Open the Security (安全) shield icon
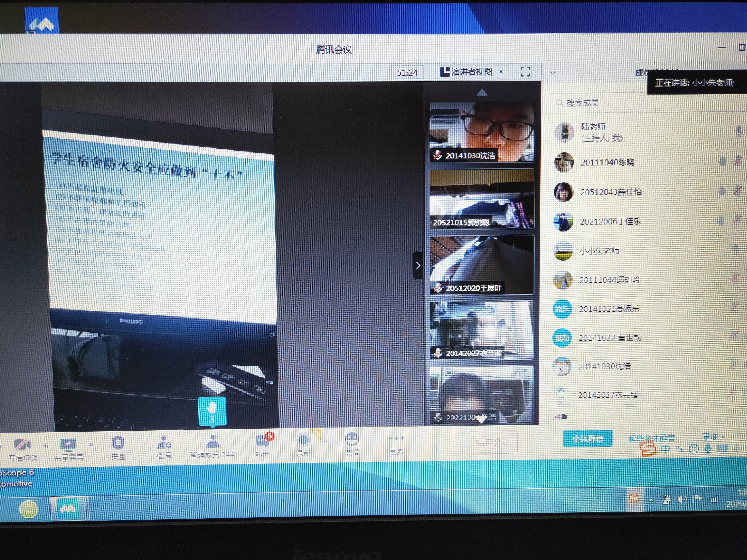747x560 pixels. click(x=118, y=443)
